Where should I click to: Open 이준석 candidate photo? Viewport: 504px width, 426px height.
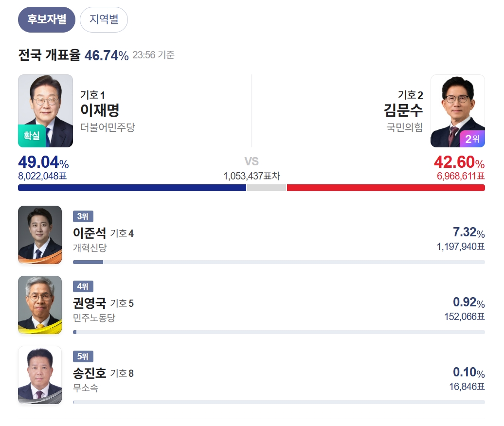(x=40, y=234)
